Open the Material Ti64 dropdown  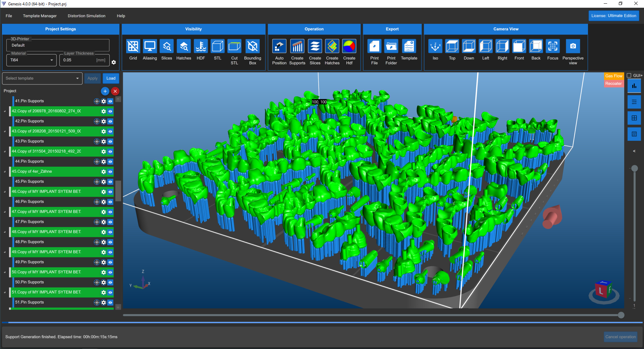coord(31,60)
